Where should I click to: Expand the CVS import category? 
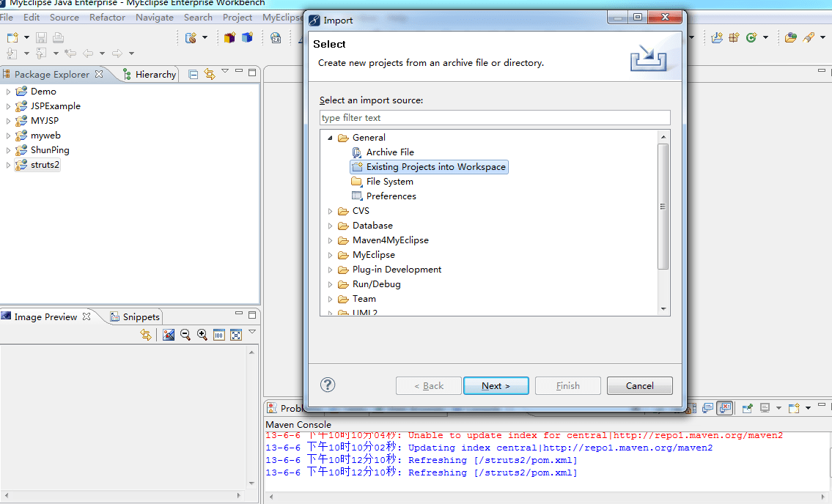pos(330,211)
